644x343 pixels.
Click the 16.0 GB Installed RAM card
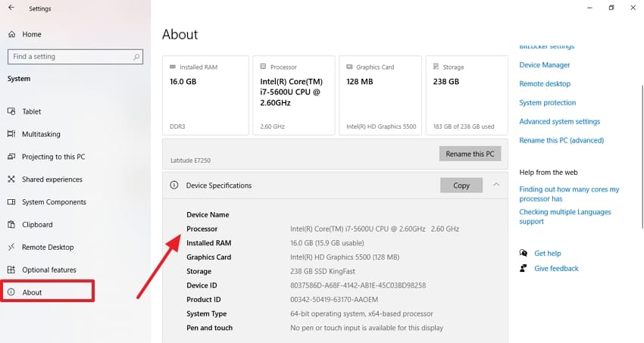(x=205, y=95)
